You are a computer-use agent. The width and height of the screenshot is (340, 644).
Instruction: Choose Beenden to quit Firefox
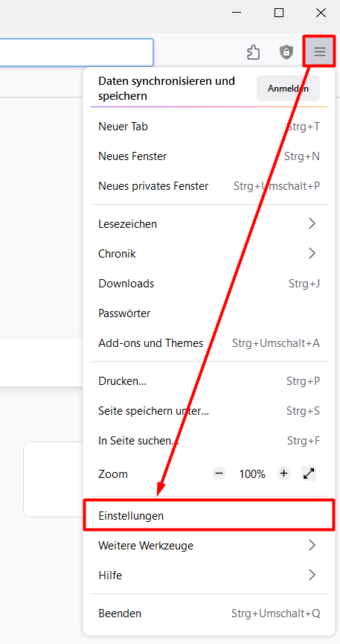(209, 613)
